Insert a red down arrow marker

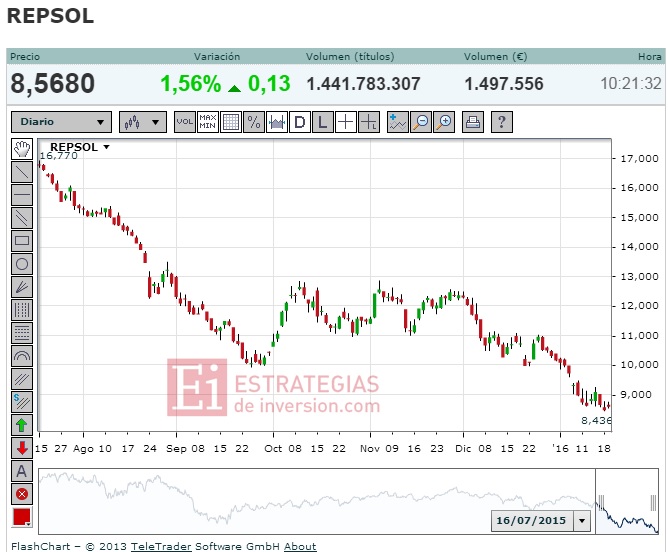coord(22,448)
